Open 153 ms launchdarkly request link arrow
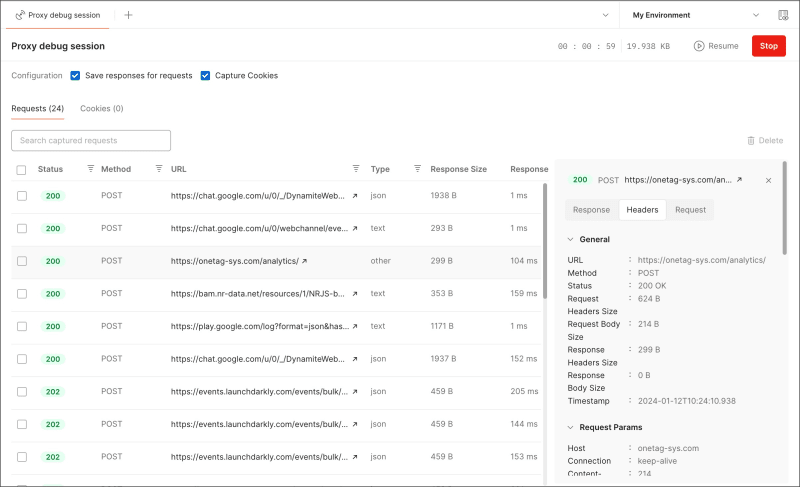800x487 pixels. 355,457
